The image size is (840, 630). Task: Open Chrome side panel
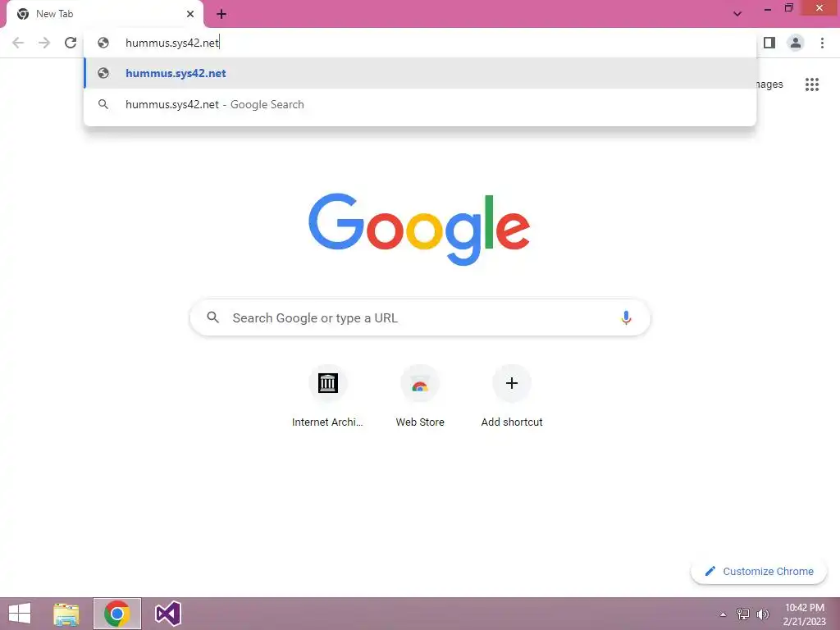point(769,43)
